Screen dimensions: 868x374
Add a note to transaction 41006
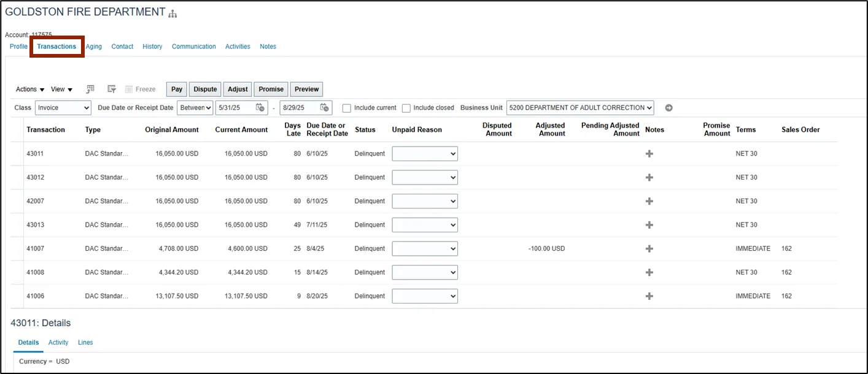click(649, 296)
